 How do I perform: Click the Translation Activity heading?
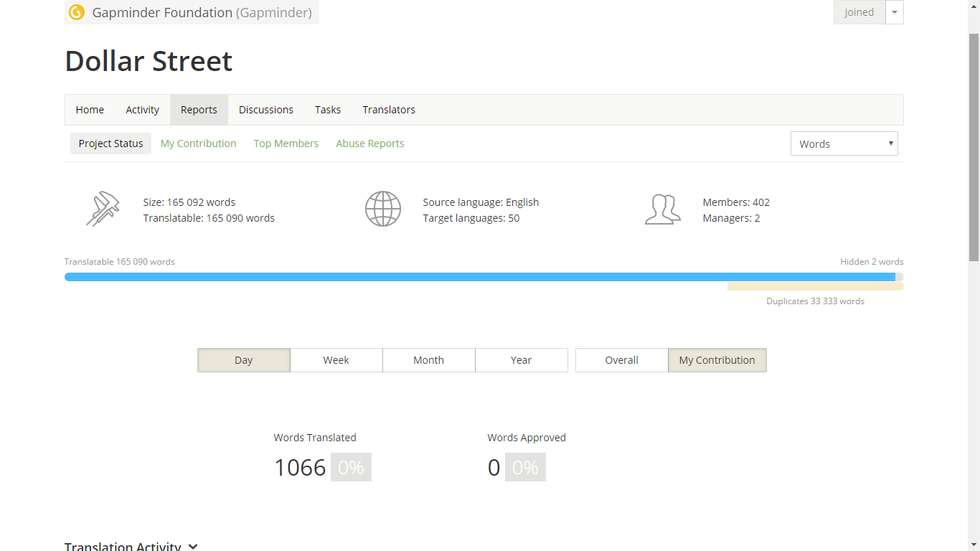(123, 547)
